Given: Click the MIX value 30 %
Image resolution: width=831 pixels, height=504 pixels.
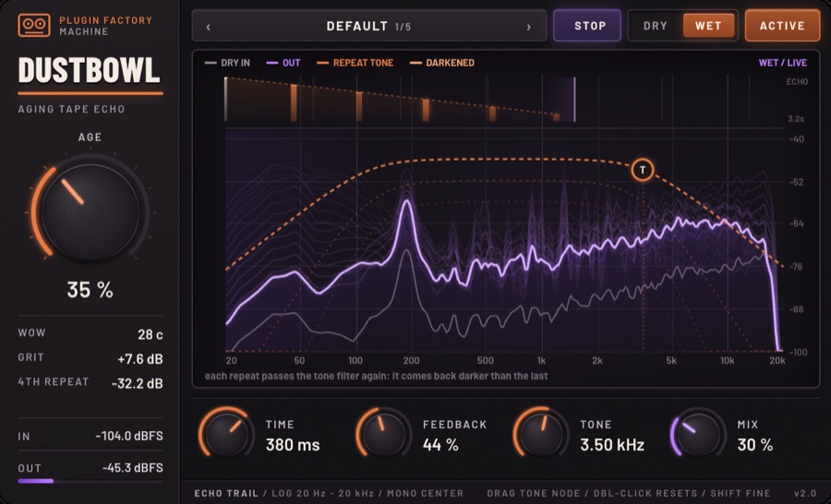Looking at the screenshot, I should click(x=754, y=445).
